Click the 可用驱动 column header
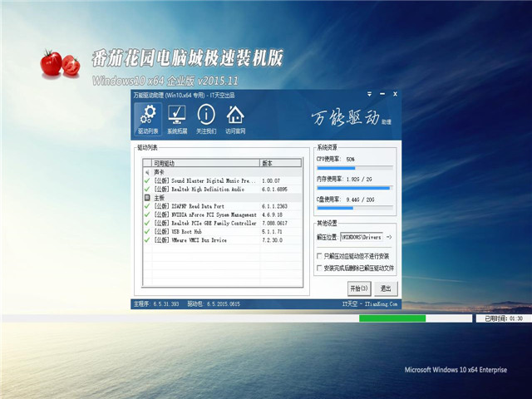 pyautogui.click(x=206, y=163)
